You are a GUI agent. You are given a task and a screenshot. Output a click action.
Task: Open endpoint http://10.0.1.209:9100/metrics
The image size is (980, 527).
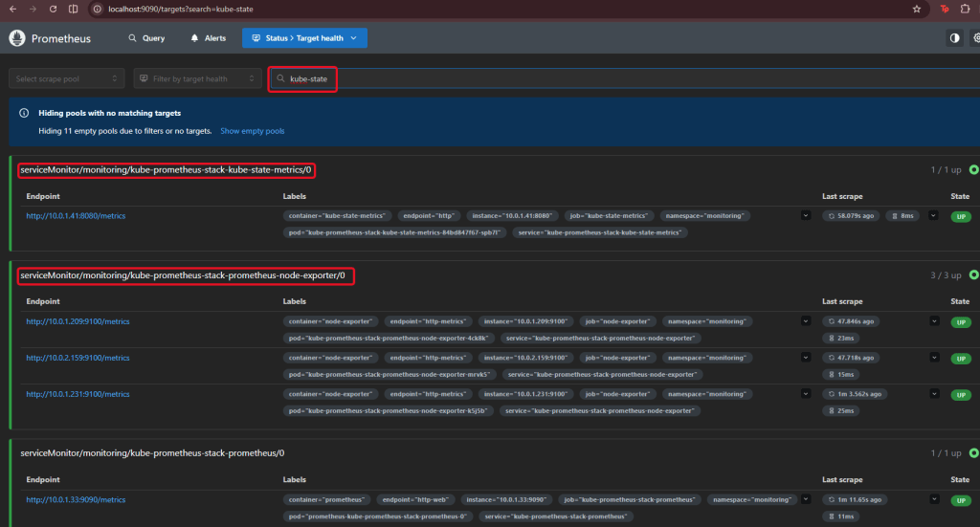pos(78,321)
